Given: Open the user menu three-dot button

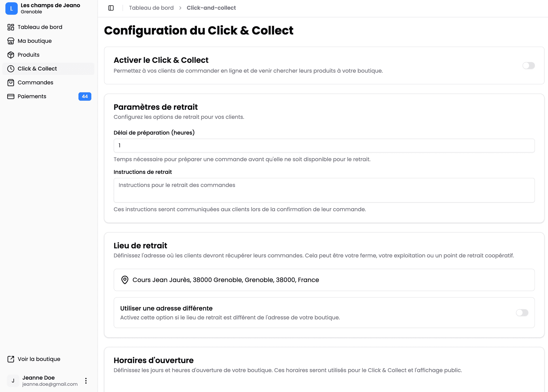Looking at the screenshot, I should tap(86, 381).
